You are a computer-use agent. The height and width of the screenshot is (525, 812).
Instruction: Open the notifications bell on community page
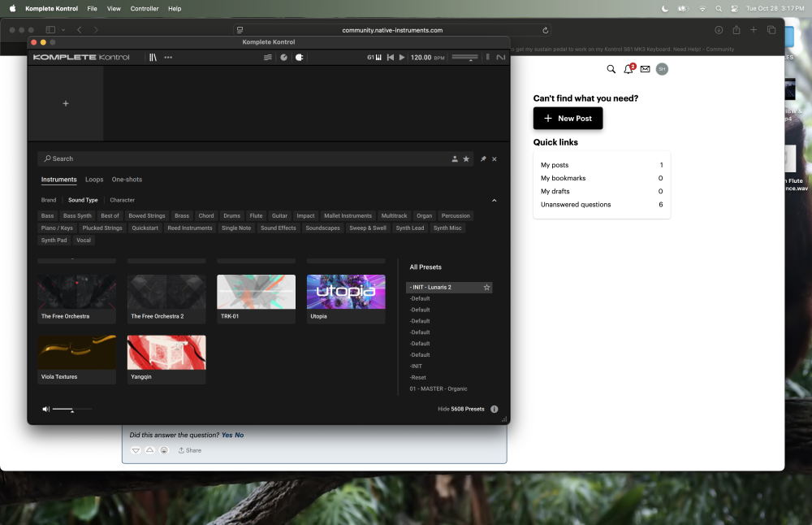tap(628, 69)
